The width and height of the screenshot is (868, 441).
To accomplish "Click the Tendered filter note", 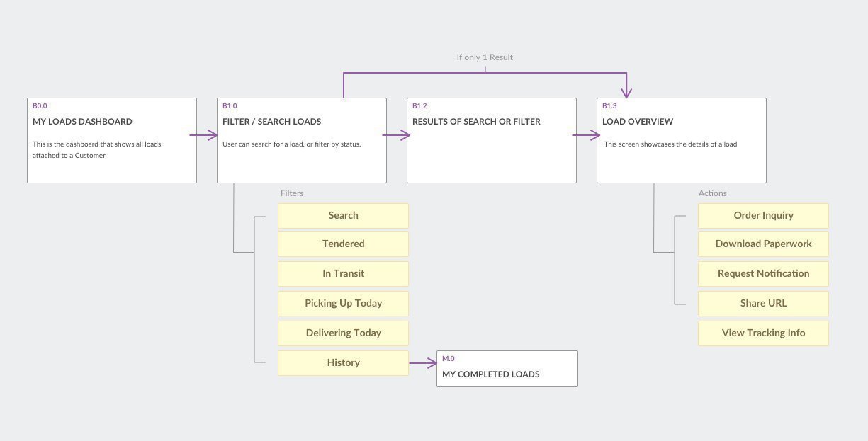I will click(343, 244).
